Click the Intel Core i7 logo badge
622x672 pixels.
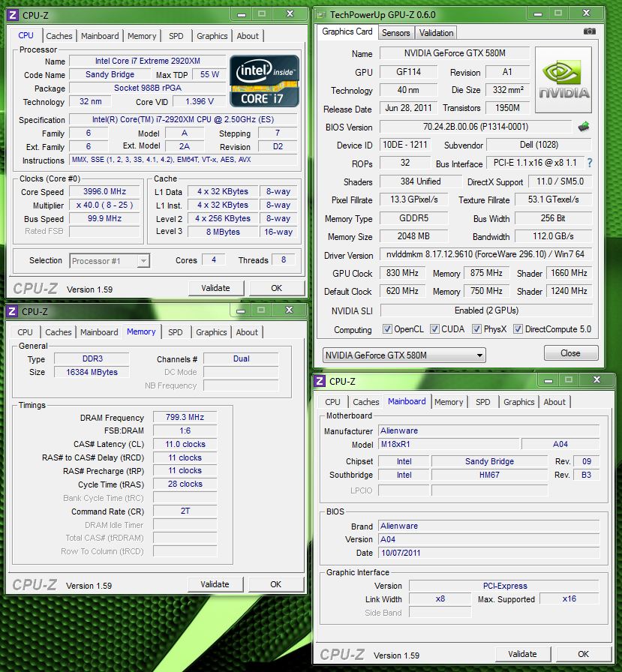pyautogui.click(x=264, y=81)
